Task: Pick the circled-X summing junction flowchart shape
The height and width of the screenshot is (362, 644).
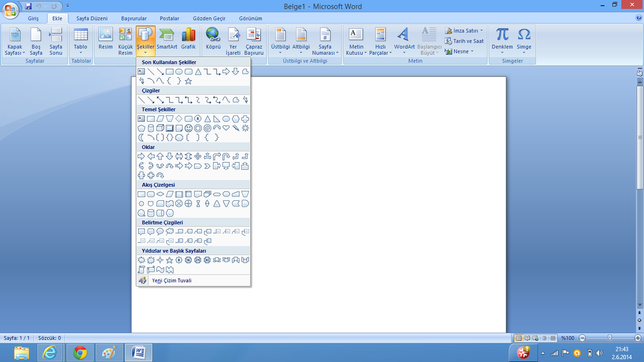Action: pyautogui.click(x=179, y=203)
